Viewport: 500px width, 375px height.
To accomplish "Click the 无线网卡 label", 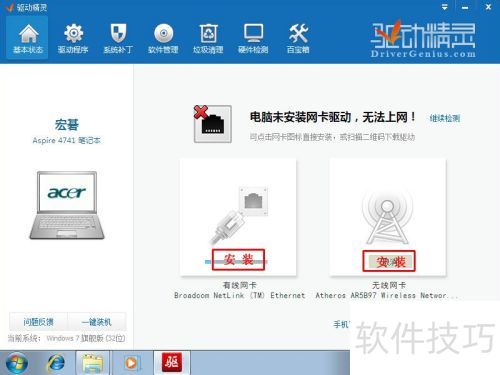I will point(389,285).
